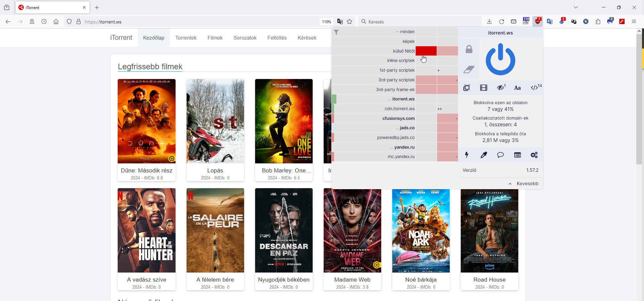Image resolution: width=644 pixels, height=301 pixels.
Task: Open the Noé bárkája movie link
Action: coord(421,280)
